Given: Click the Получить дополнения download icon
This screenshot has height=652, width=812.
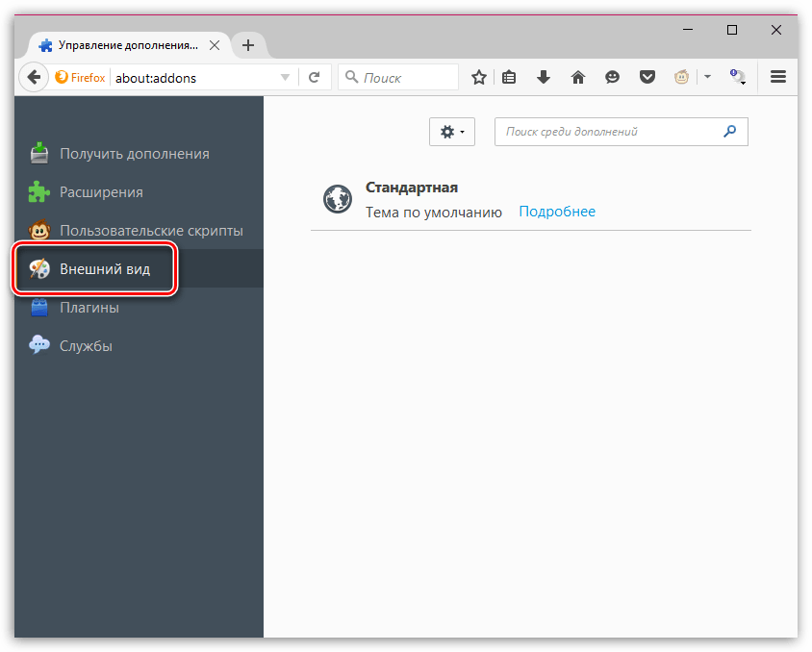Looking at the screenshot, I should coord(39,153).
